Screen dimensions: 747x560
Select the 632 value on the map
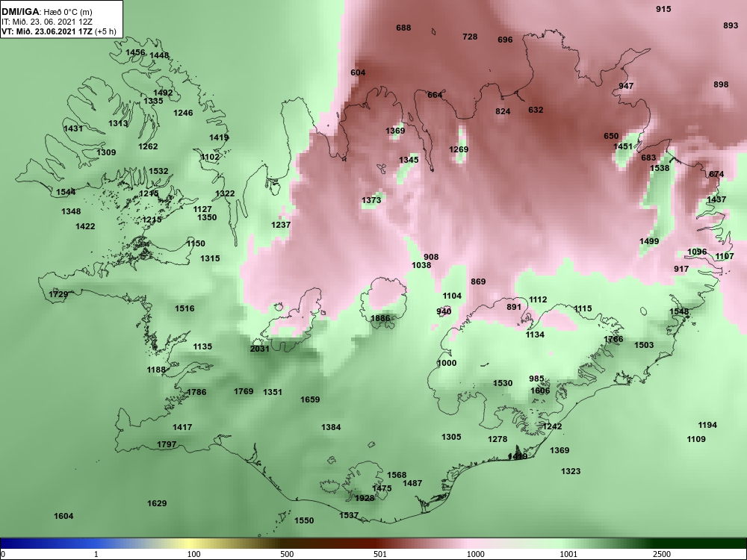536,110
